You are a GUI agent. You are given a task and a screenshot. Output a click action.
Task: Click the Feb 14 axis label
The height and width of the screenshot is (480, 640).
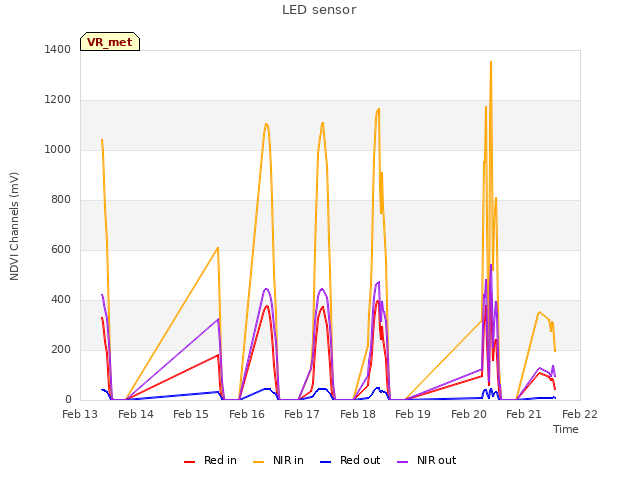(136, 414)
